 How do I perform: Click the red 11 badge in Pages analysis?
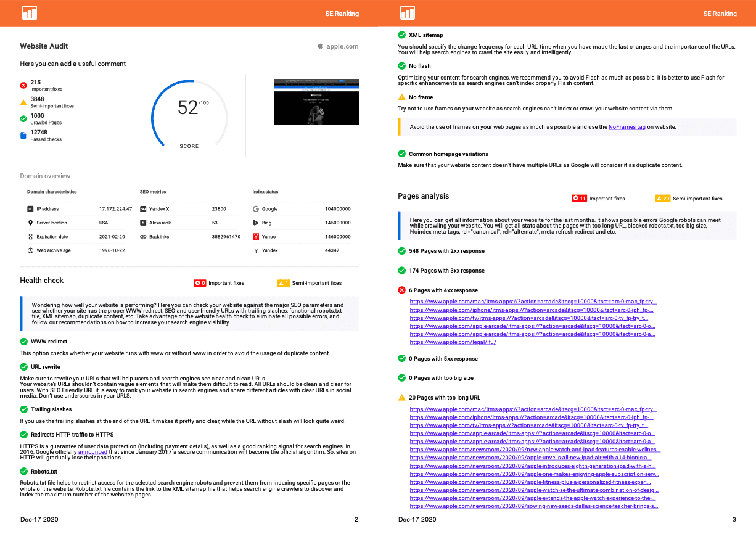pos(579,199)
